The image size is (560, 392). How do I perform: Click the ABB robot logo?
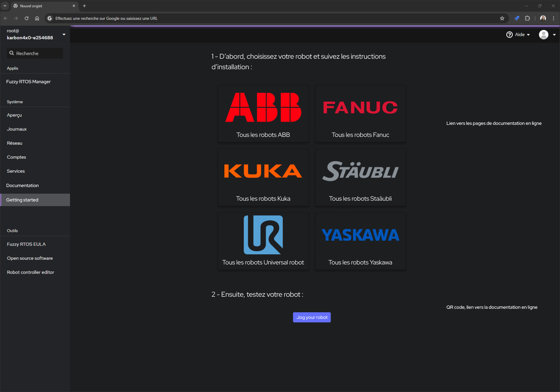click(x=263, y=107)
